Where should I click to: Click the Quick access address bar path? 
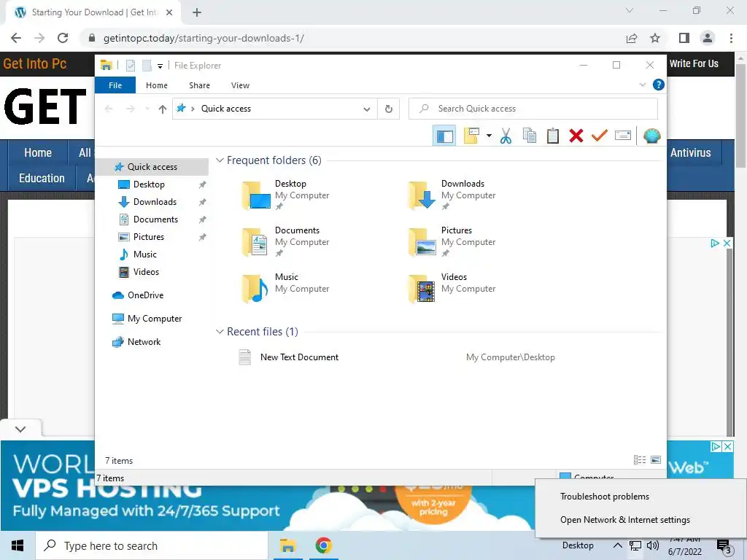pyautogui.click(x=226, y=109)
